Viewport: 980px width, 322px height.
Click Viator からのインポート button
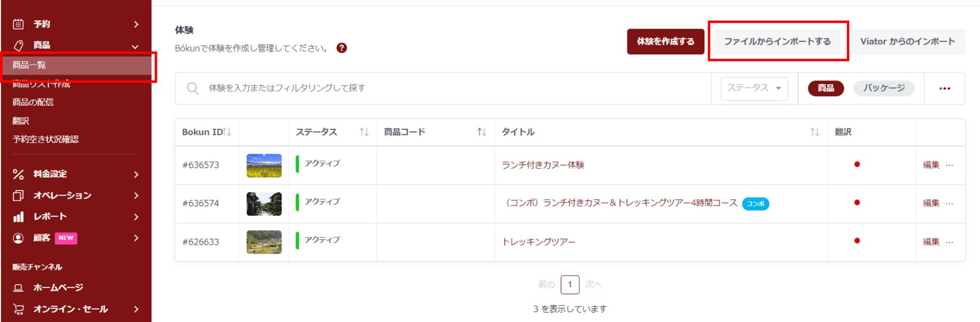[907, 41]
